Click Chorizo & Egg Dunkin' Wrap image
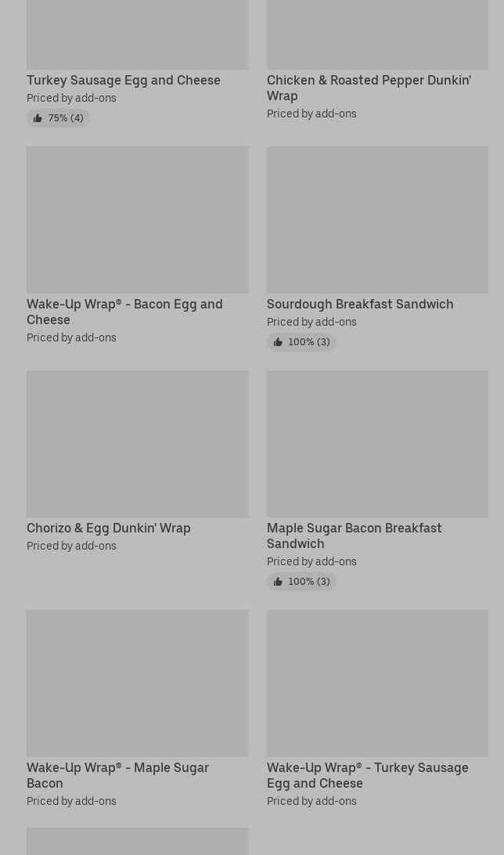 click(x=137, y=443)
